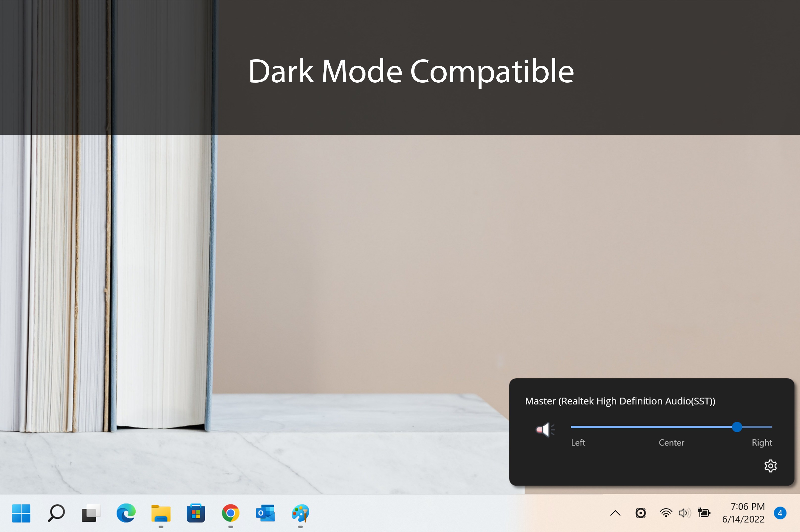The image size is (800, 532).
Task: Open the Task View button
Action: (x=91, y=513)
